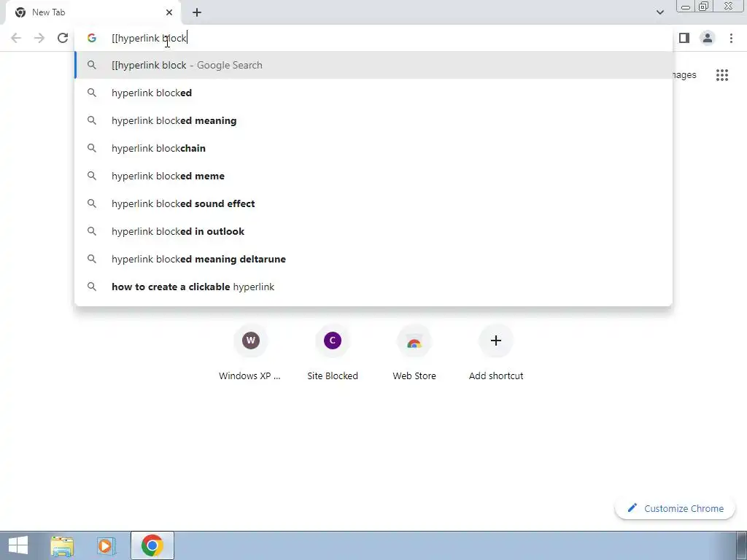Click the Customize Chrome button
This screenshot has height=560, width=747.
click(675, 508)
